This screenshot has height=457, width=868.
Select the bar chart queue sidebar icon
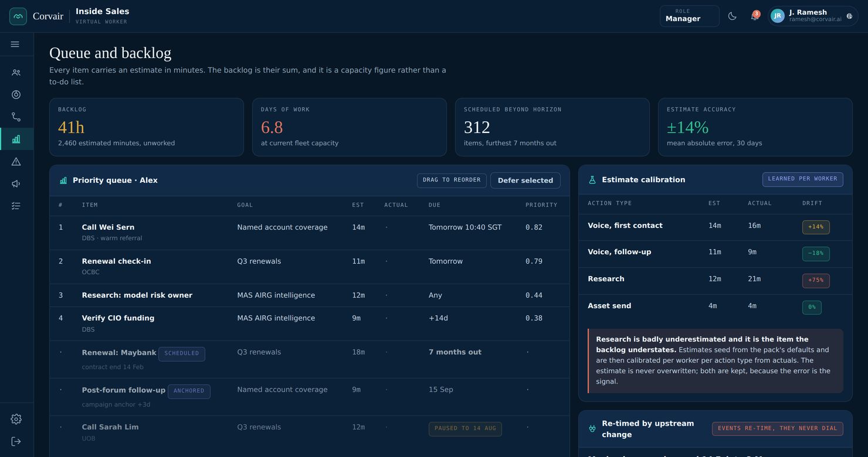pos(16,139)
